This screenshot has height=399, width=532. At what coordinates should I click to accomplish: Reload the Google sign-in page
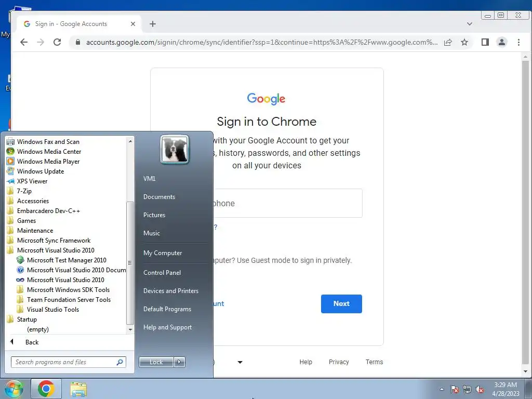(x=57, y=42)
